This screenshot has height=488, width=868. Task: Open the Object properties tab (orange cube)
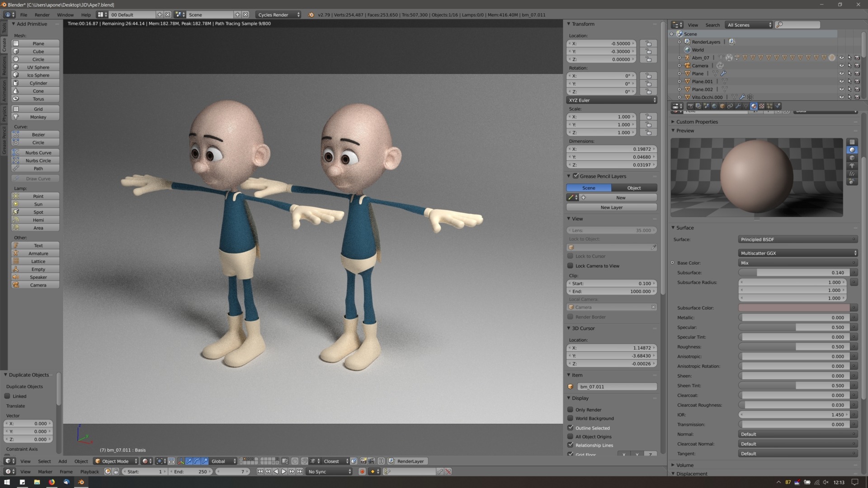(722, 106)
